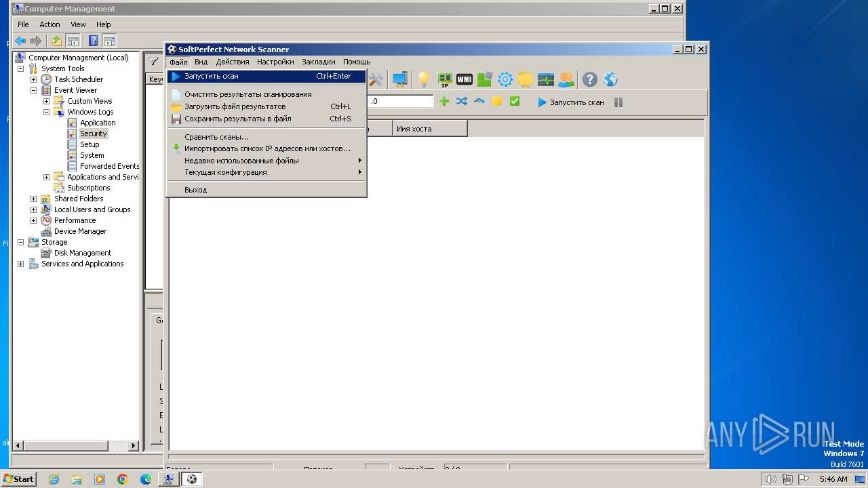Image resolution: width=868 pixels, height=488 pixels.
Task: Choose Выход in the Файл menu
Action: tap(267, 190)
